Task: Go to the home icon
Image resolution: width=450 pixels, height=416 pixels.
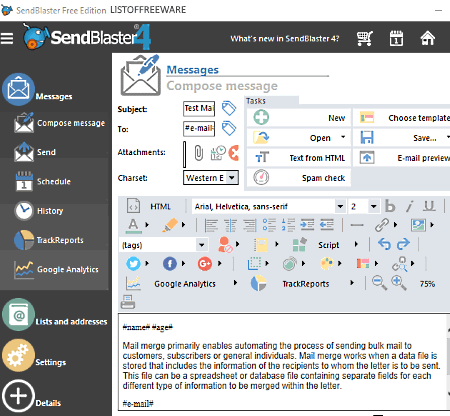Action: click(428, 38)
